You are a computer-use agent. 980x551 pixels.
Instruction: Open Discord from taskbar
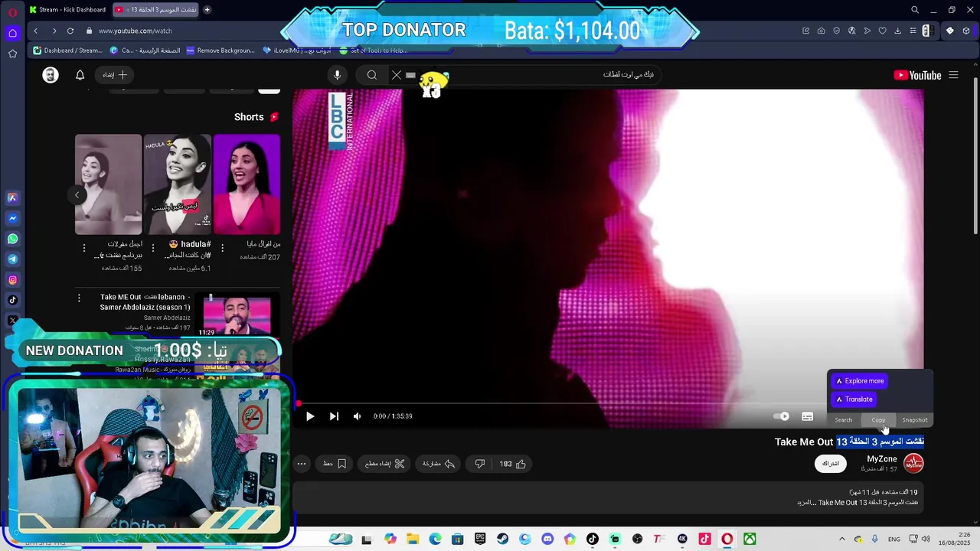547,540
